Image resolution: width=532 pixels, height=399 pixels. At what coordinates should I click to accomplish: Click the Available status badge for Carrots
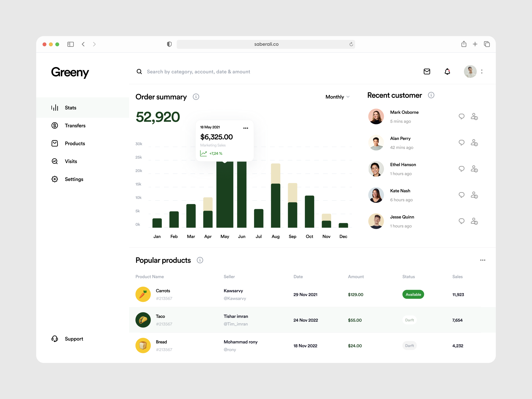tap(413, 294)
